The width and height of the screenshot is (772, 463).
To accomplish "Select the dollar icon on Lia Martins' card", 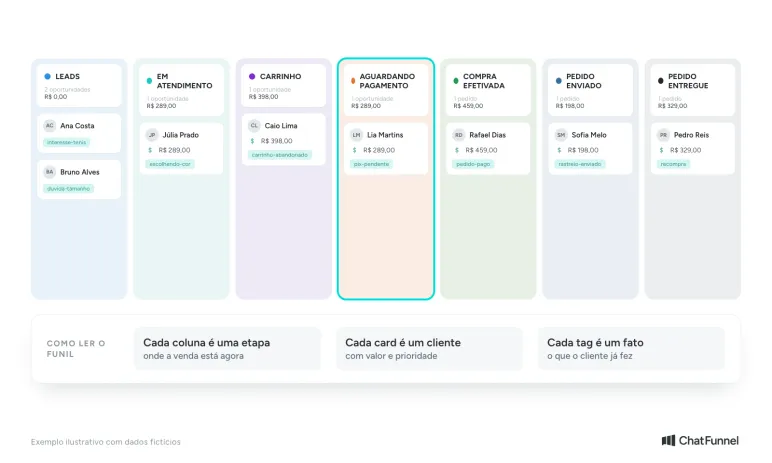I will click(x=354, y=150).
